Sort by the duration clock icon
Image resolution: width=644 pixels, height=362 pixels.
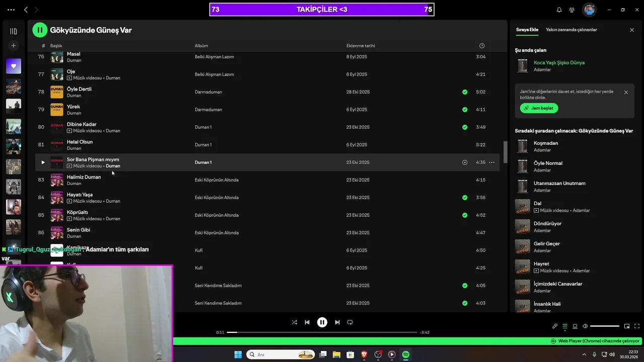(482, 46)
